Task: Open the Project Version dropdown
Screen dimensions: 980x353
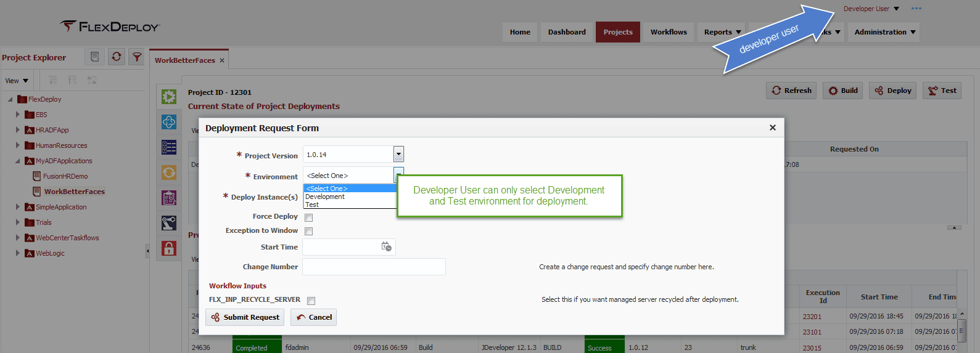Action: (398, 154)
